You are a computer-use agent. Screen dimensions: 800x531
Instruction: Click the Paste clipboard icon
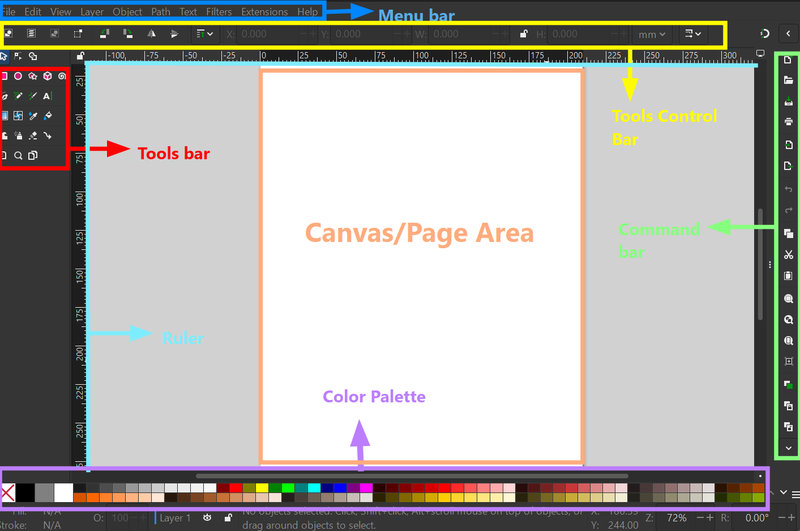[788, 276]
